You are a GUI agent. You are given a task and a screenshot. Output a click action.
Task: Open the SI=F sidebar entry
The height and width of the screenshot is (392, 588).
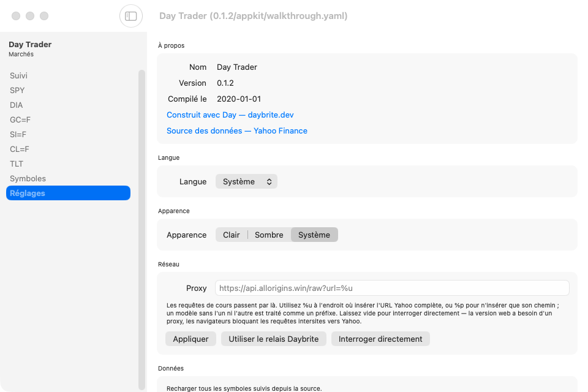[x=68, y=134]
